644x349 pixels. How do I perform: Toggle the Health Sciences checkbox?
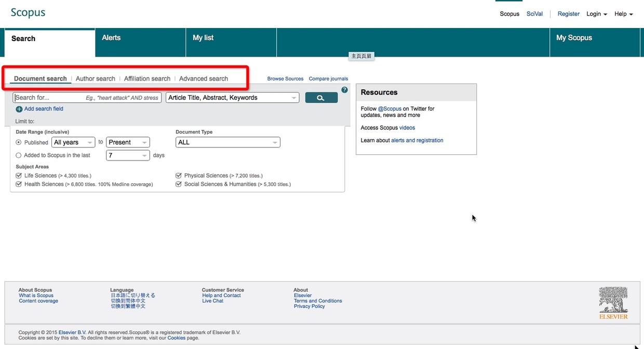coord(19,184)
